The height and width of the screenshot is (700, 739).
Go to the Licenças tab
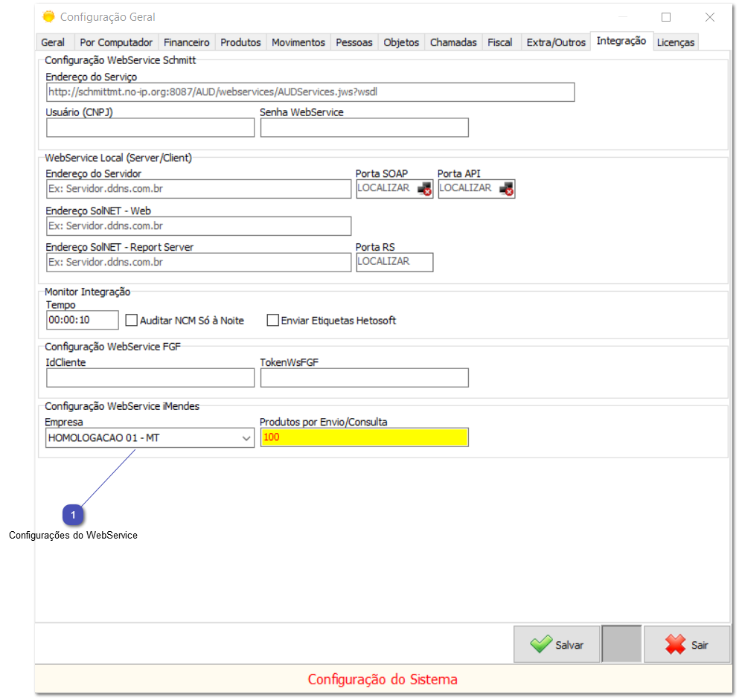coord(675,42)
